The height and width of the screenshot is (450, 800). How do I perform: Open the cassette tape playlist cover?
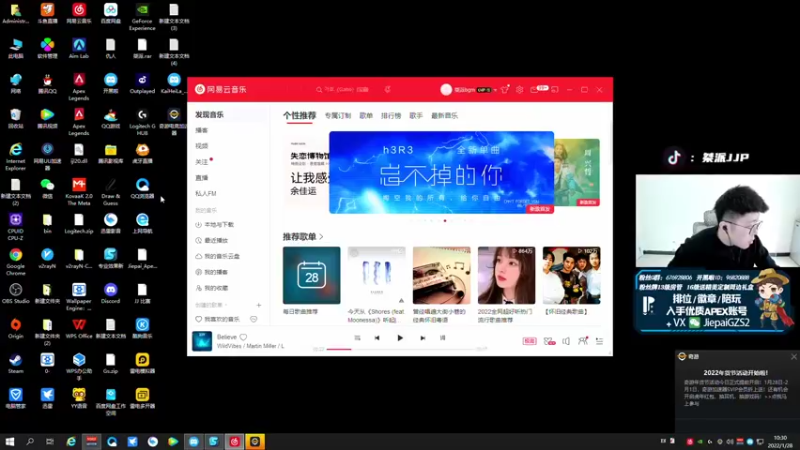coord(441,276)
